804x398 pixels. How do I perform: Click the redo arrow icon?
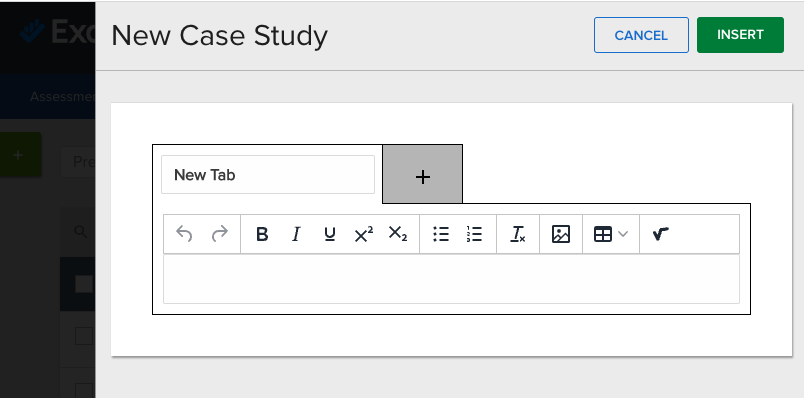219,234
